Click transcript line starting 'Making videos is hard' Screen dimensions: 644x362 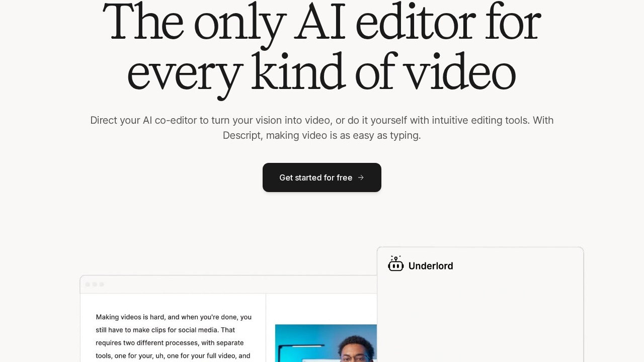pos(174,317)
